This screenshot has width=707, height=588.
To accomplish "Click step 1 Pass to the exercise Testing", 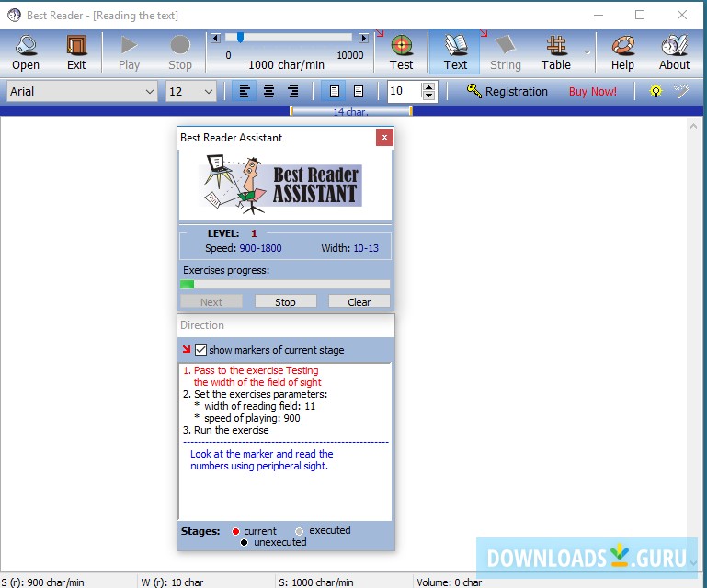I will point(252,377).
